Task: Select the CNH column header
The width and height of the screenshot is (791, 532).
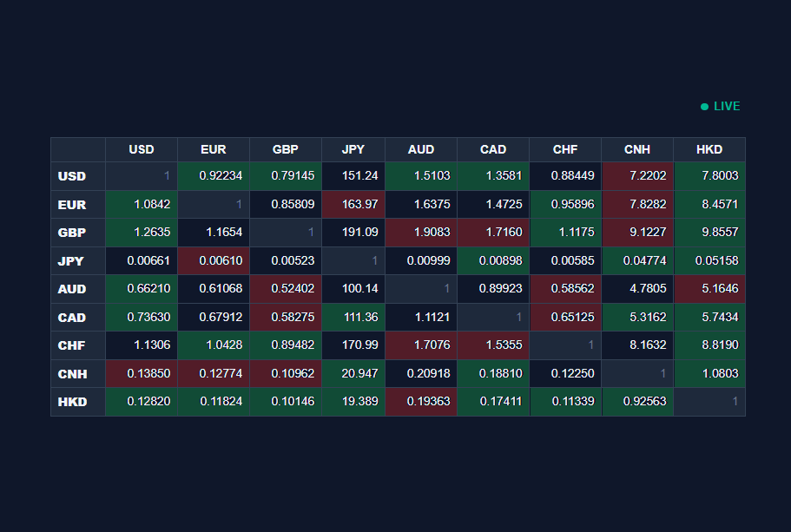Action: click(637, 150)
